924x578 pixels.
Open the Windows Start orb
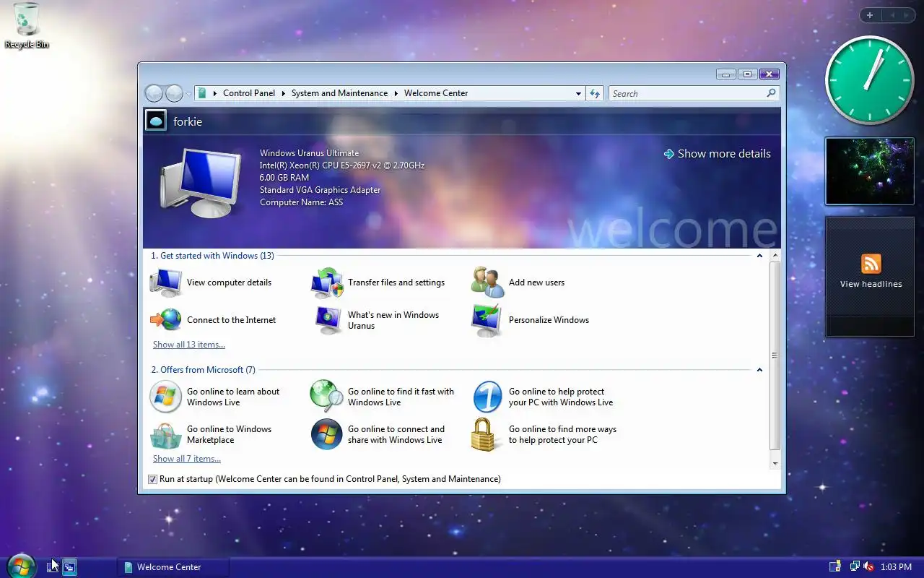click(x=21, y=566)
